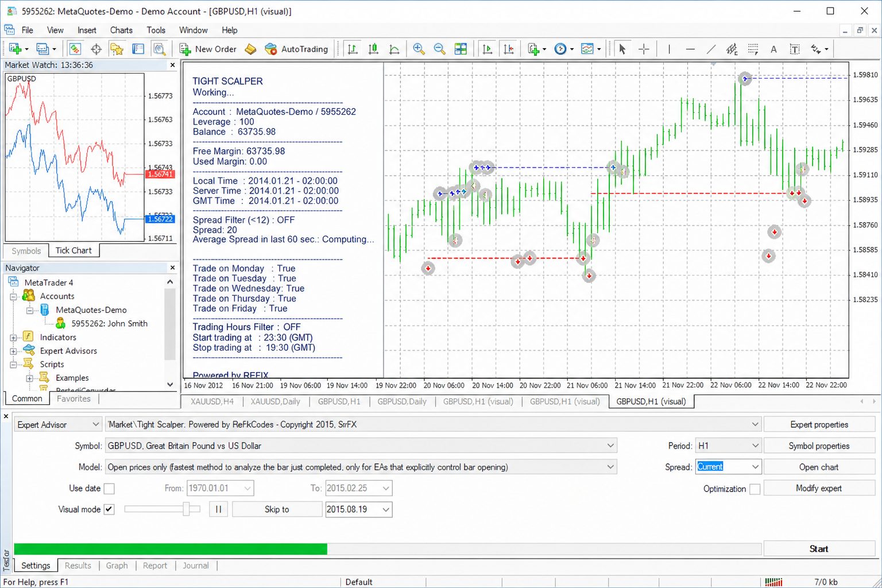The width and height of the screenshot is (882, 588).
Task: Open the Spread dropdown showing Current
Action: point(729,467)
